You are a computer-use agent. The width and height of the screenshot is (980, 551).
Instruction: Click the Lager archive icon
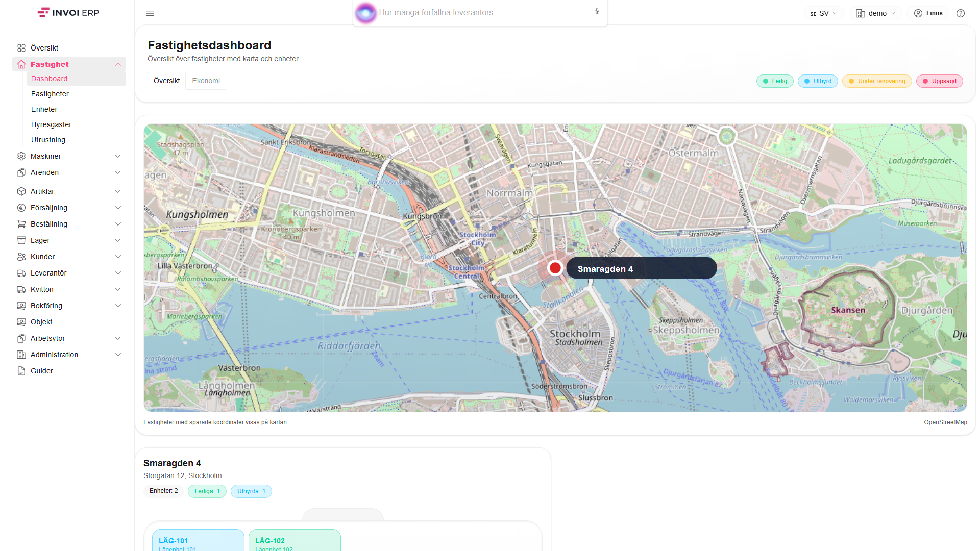pos(21,240)
